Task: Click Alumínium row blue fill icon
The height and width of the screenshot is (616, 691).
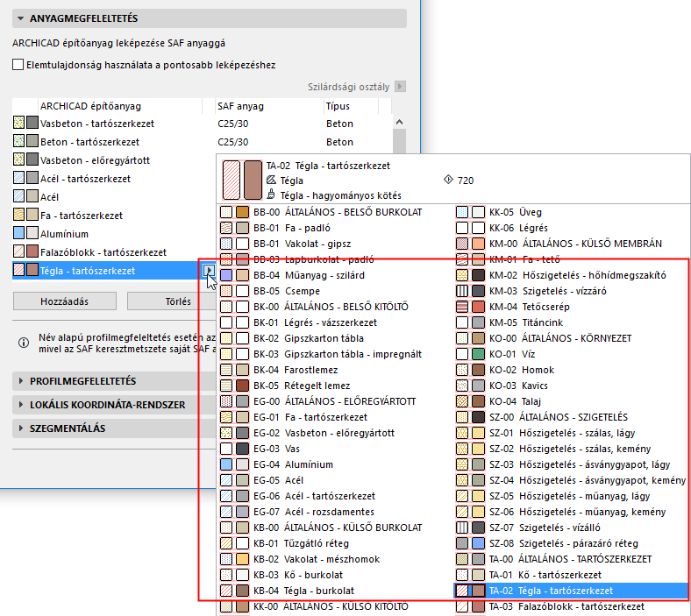Action: tap(18, 233)
